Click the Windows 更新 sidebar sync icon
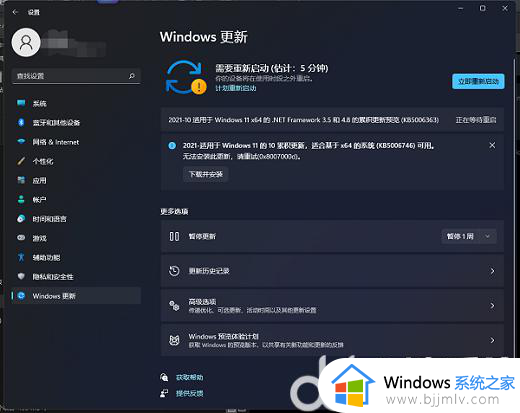520x413 pixels. point(21,296)
